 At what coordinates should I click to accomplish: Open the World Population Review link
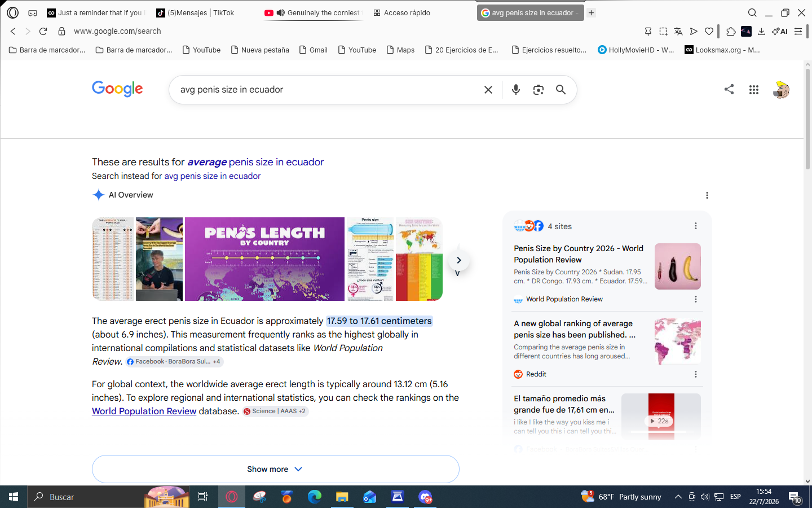click(144, 411)
